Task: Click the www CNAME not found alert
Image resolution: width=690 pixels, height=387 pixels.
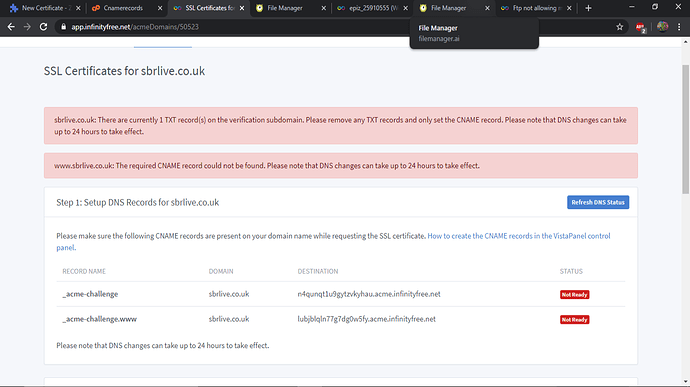Action: click(x=341, y=166)
